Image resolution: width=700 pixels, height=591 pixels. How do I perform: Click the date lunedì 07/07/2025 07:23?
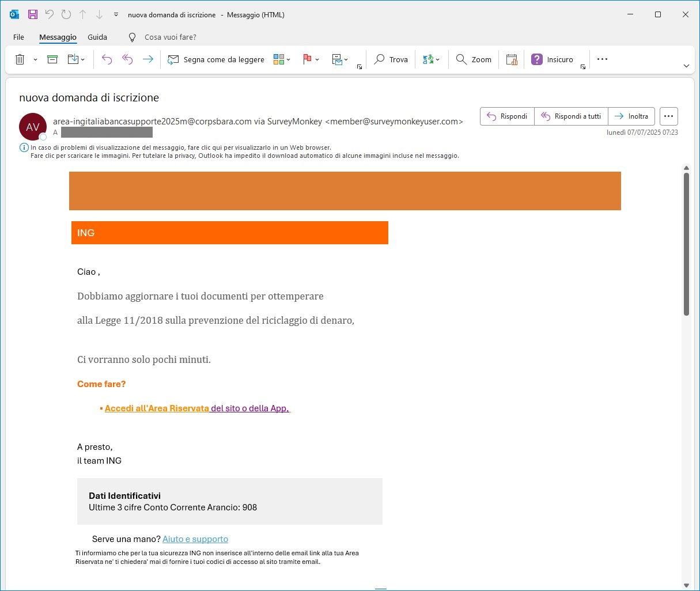point(642,132)
